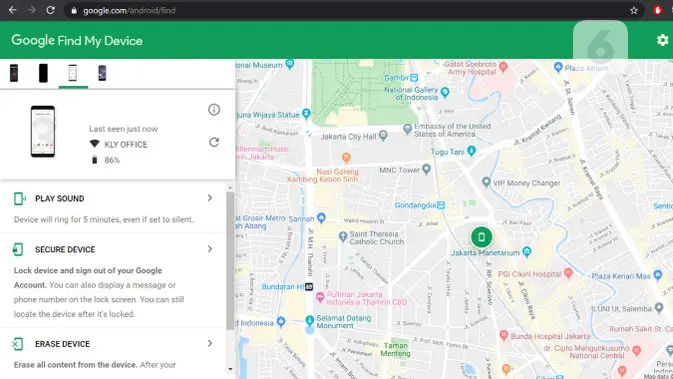The height and width of the screenshot is (379, 673).
Task: Refresh device location with circular arrow
Action: tap(214, 142)
